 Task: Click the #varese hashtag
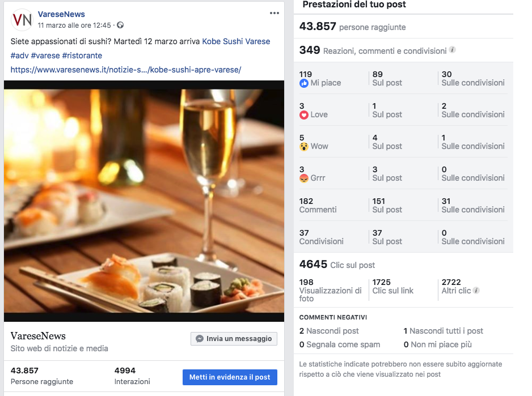[45, 56]
